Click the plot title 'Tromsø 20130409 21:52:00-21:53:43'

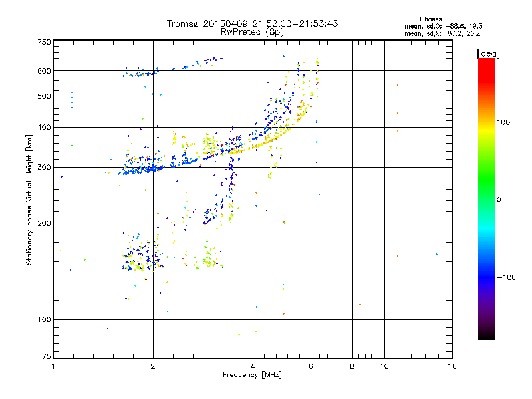pyautogui.click(x=252, y=23)
